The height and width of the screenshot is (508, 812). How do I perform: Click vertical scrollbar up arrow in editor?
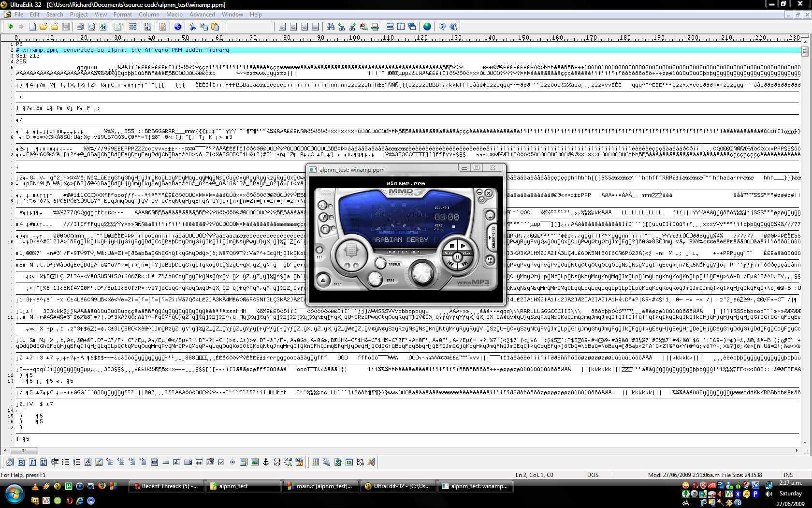click(805, 43)
